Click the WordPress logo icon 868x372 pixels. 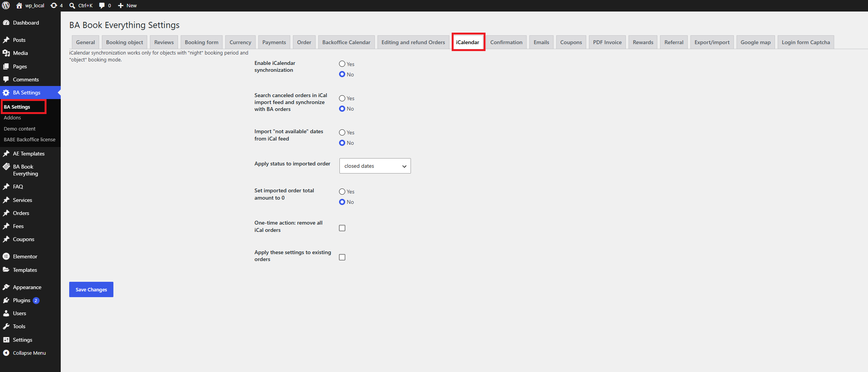click(x=6, y=5)
